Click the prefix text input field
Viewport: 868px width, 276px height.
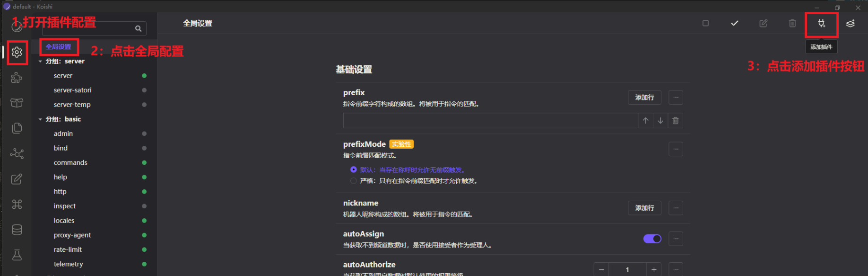coord(490,121)
